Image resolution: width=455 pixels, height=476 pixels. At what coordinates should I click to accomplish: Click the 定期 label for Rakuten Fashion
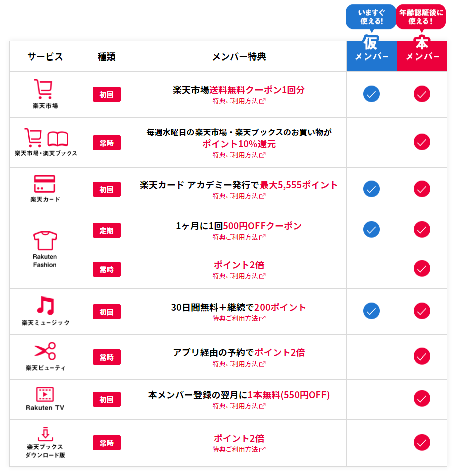click(107, 230)
